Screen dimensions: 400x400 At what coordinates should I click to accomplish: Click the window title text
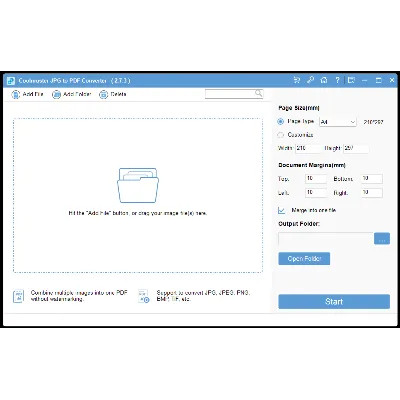[x=74, y=81]
